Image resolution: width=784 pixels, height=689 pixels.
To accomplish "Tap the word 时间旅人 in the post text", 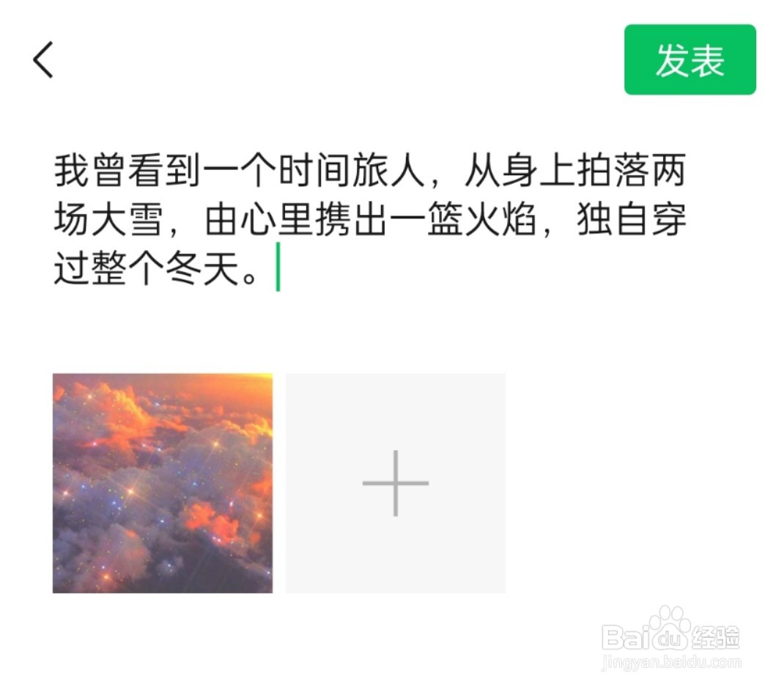I will 352,171.
